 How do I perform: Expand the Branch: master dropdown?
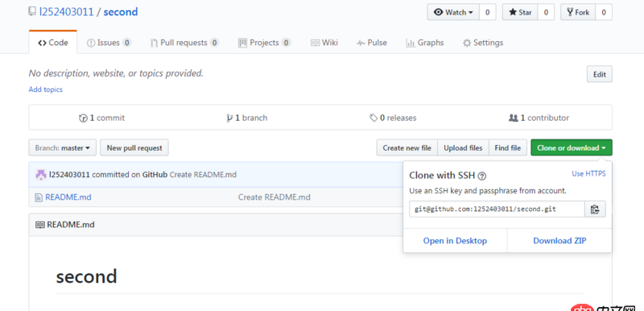click(x=63, y=148)
